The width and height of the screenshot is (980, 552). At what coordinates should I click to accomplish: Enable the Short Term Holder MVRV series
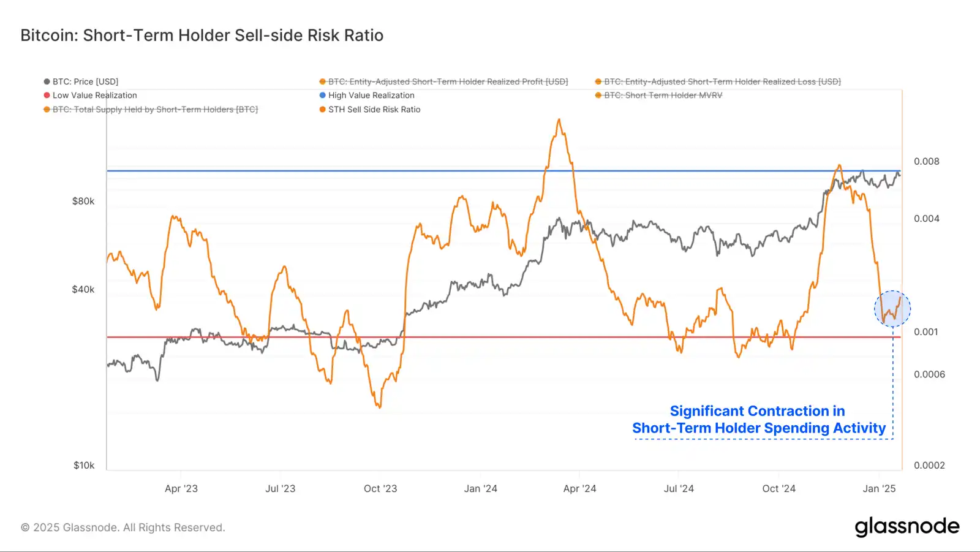(659, 96)
